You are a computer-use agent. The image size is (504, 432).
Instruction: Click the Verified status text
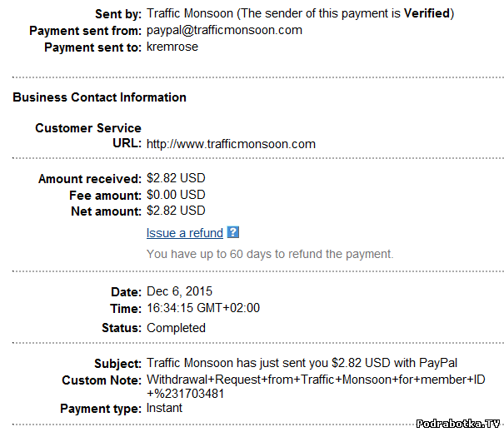(427, 13)
